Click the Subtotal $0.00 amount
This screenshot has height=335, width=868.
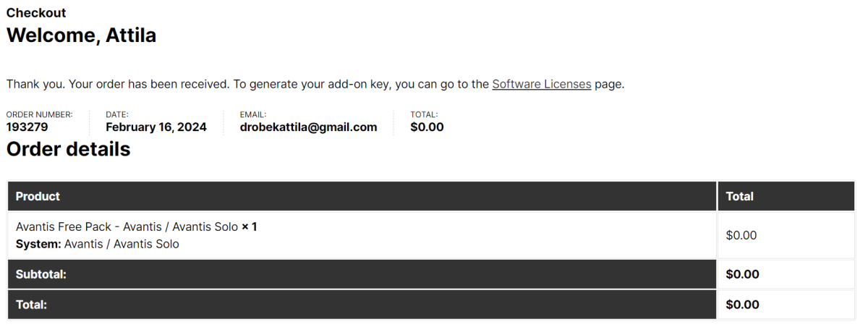click(x=742, y=274)
